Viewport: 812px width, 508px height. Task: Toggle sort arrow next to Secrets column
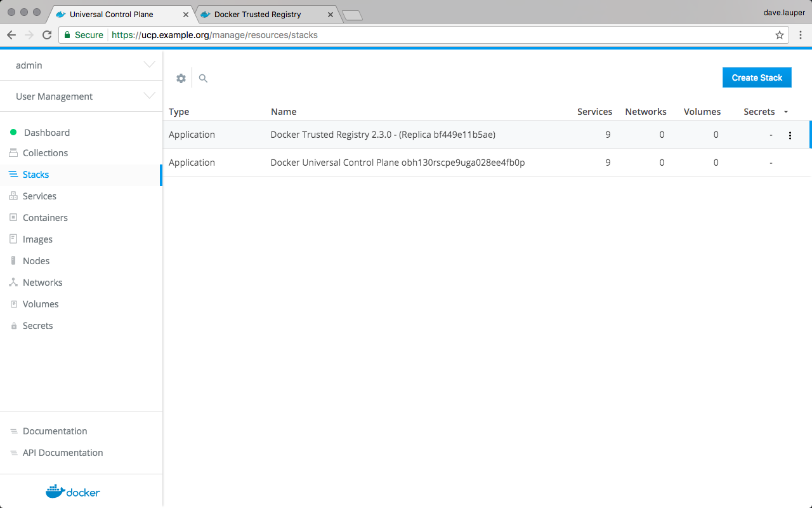coord(786,112)
